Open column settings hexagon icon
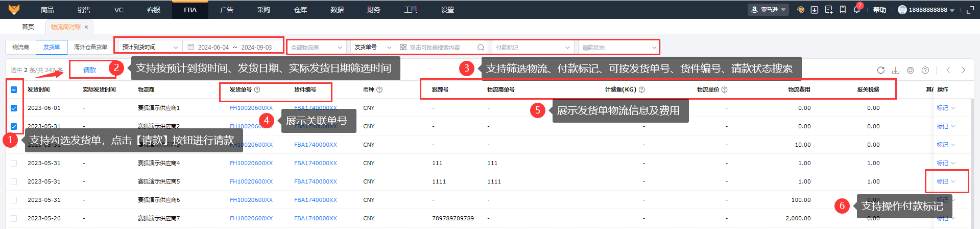Image resolution: width=980 pixels, height=229 pixels. click(910, 70)
